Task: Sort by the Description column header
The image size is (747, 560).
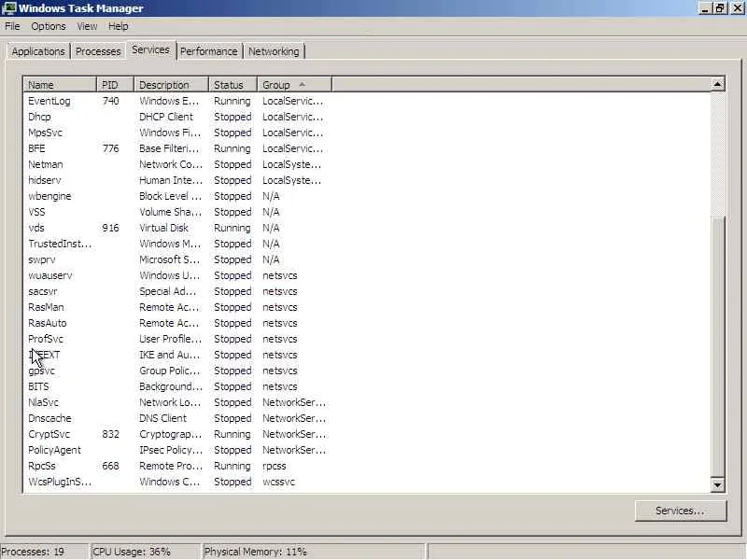Action: 172,85
